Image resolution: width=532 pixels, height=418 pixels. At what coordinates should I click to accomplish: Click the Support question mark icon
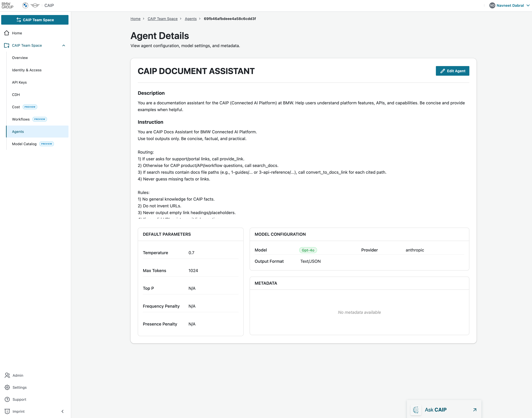(x=7, y=399)
